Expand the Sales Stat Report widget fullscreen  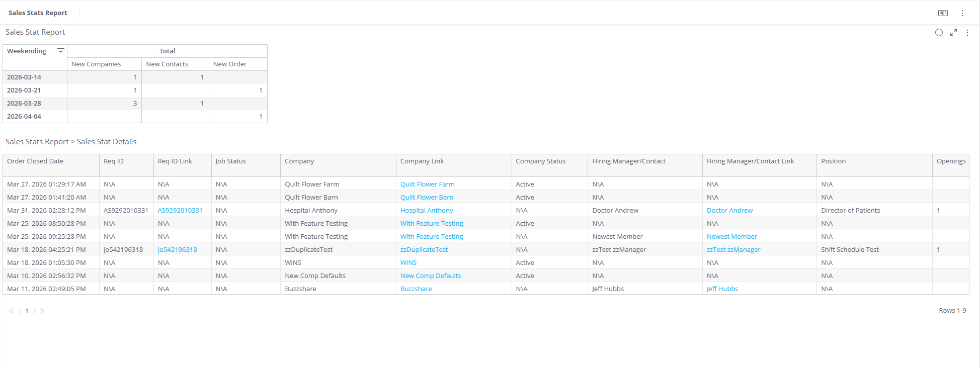[x=953, y=33]
